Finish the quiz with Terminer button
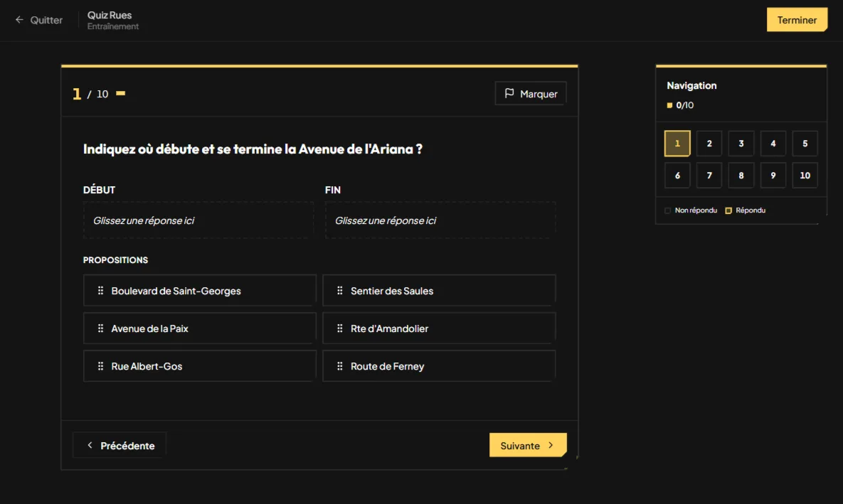843x504 pixels. [x=797, y=20]
